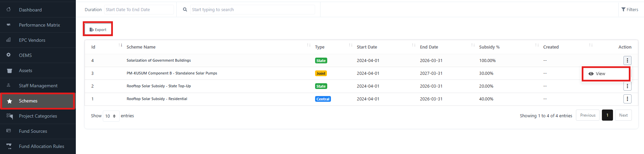Open OEMS gear menu item
The width and height of the screenshot is (644, 154).
click(x=25, y=55)
